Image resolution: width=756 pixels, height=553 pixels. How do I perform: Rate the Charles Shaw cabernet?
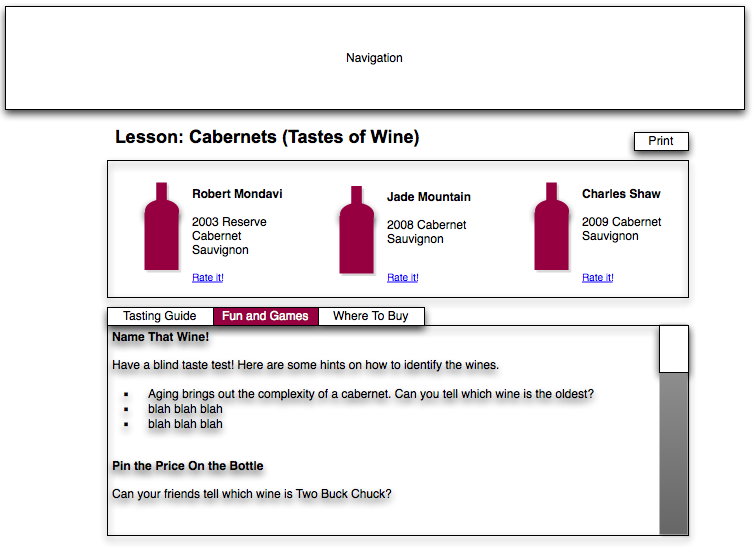coord(597,277)
